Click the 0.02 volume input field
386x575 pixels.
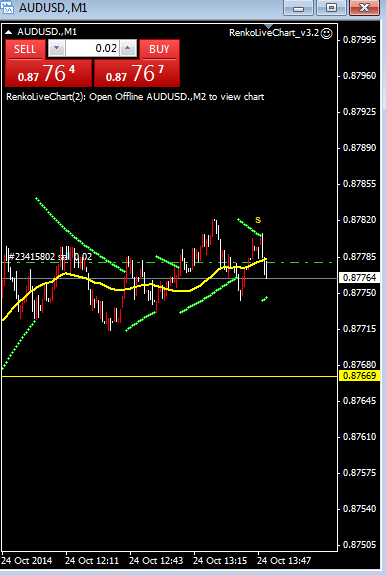pyautogui.click(x=92, y=48)
